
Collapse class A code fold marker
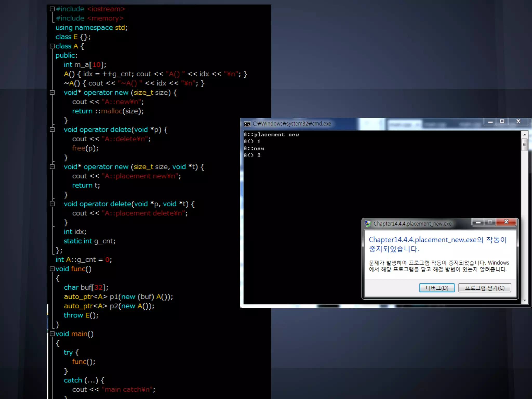click(x=52, y=46)
